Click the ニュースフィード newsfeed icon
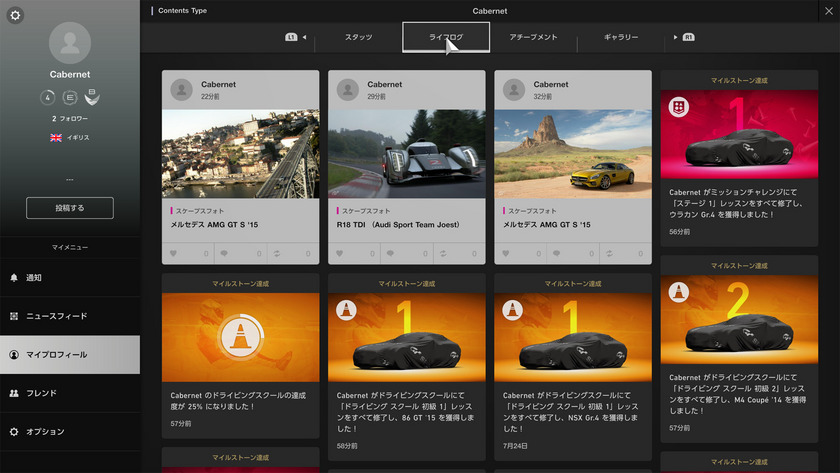 point(14,316)
